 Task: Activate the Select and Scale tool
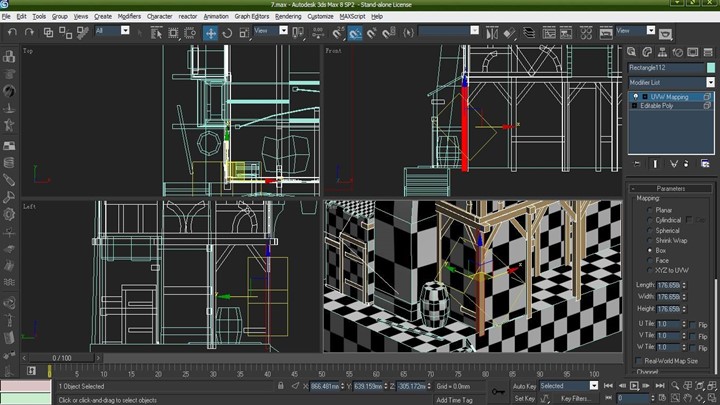[x=244, y=33]
